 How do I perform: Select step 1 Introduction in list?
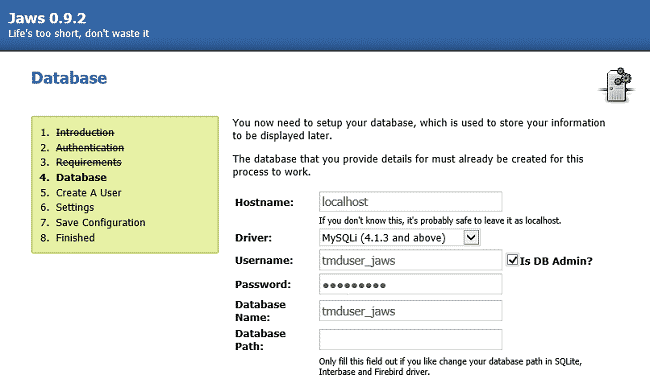[85, 132]
